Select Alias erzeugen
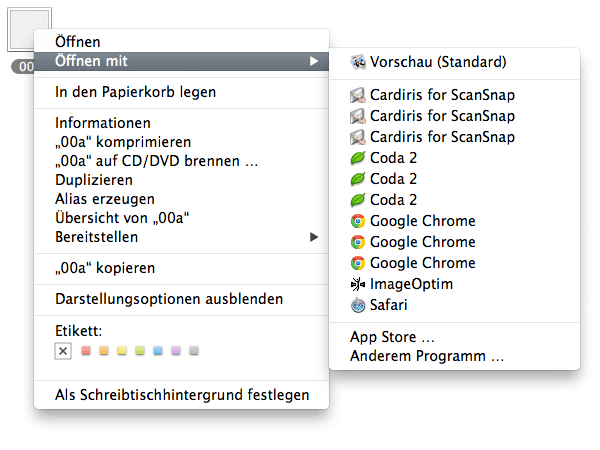The width and height of the screenshot is (600, 450). pos(181,199)
